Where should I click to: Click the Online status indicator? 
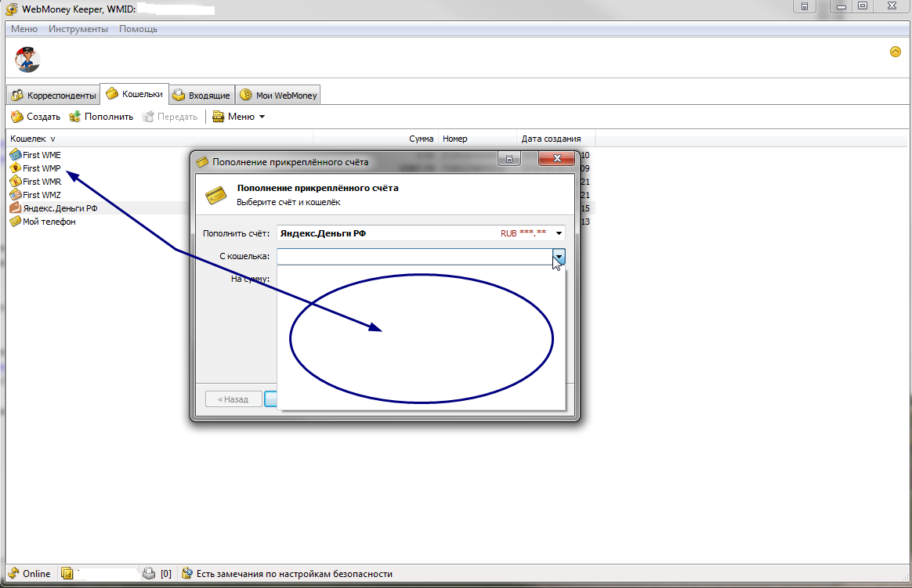click(30, 574)
